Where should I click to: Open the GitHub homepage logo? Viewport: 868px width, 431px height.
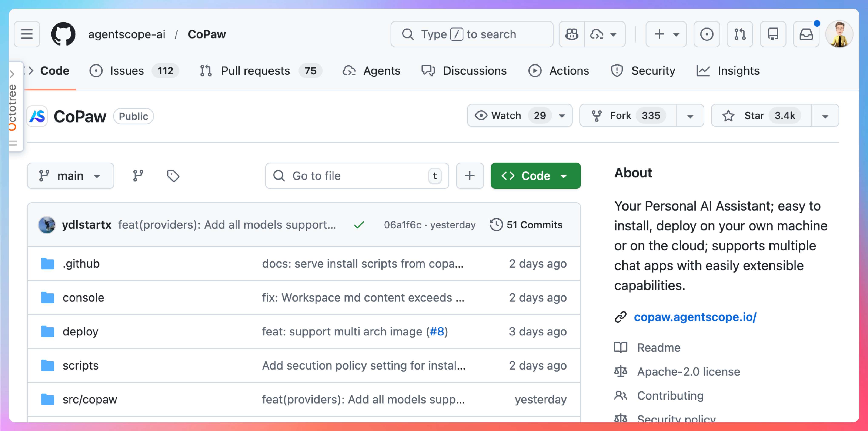click(x=63, y=34)
